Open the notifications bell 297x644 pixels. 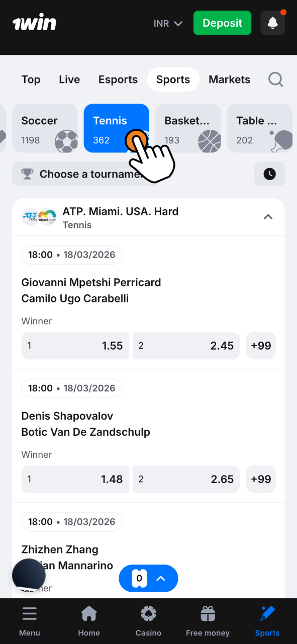[272, 23]
